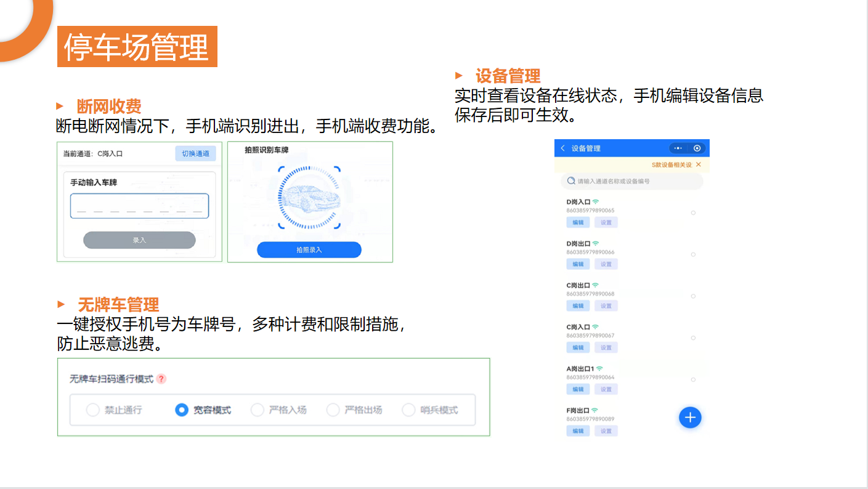
Task: Click the S款设备相关设 banner text
Action: (672, 165)
